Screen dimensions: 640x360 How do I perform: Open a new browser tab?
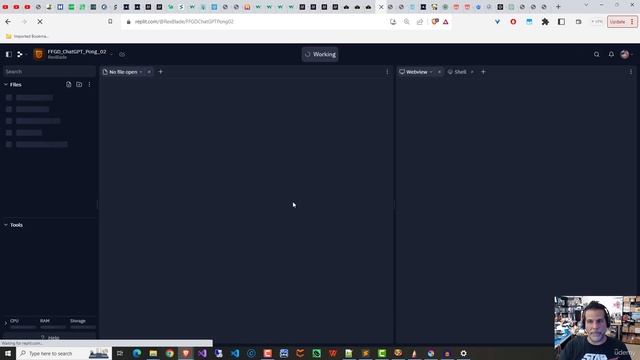click(x=558, y=7)
